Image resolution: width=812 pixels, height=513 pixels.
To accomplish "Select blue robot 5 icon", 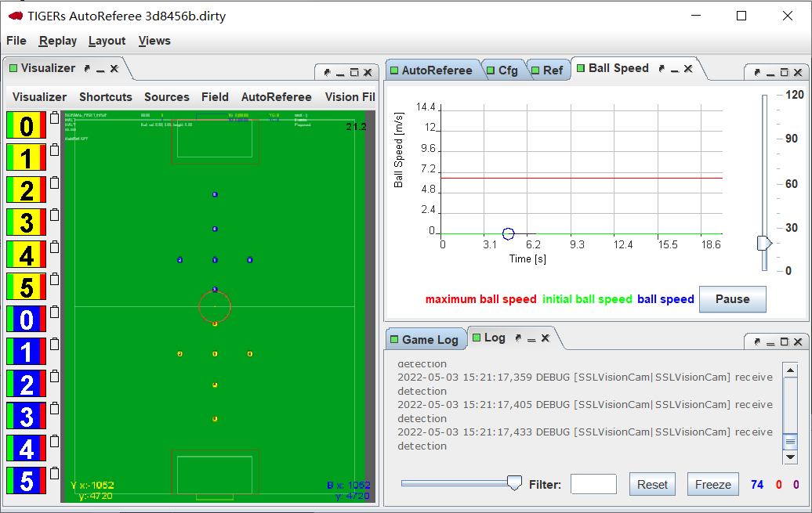I will (26, 480).
